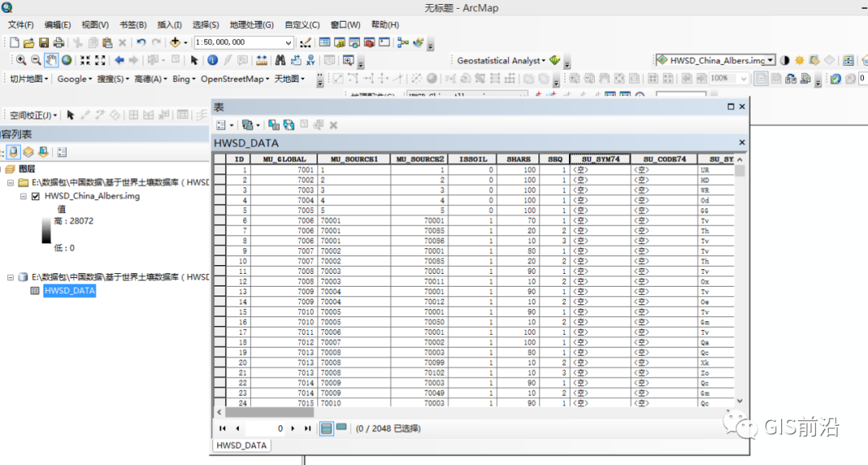
Task: Open Geostatistical Analyst dropdown menu
Action: pyautogui.click(x=501, y=60)
